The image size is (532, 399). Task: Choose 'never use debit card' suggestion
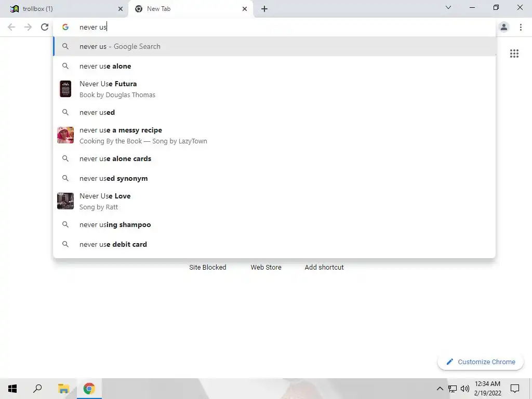tap(274, 244)
